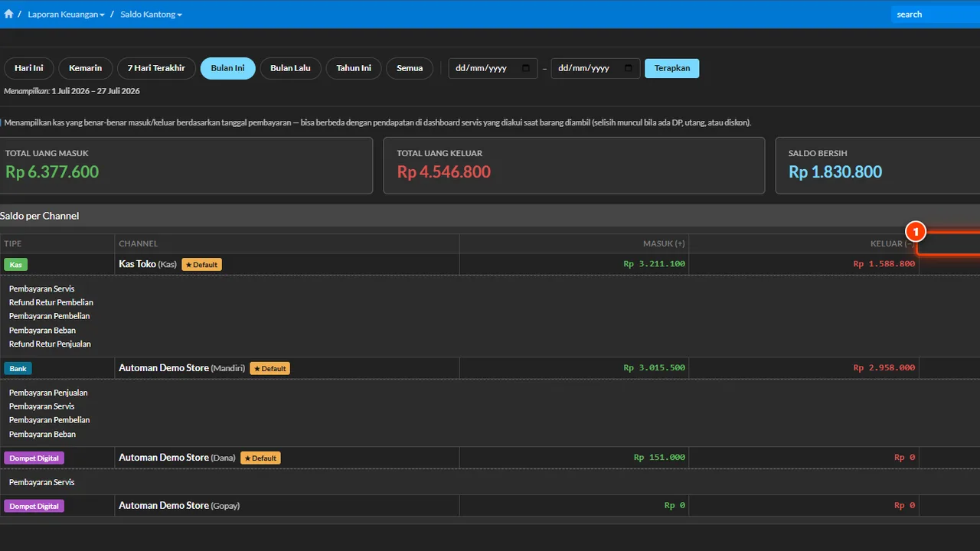Viewport: 980px width, 551px height.
Task: Click Default badge on Mandiri row
Action: [x=269, y=368]
